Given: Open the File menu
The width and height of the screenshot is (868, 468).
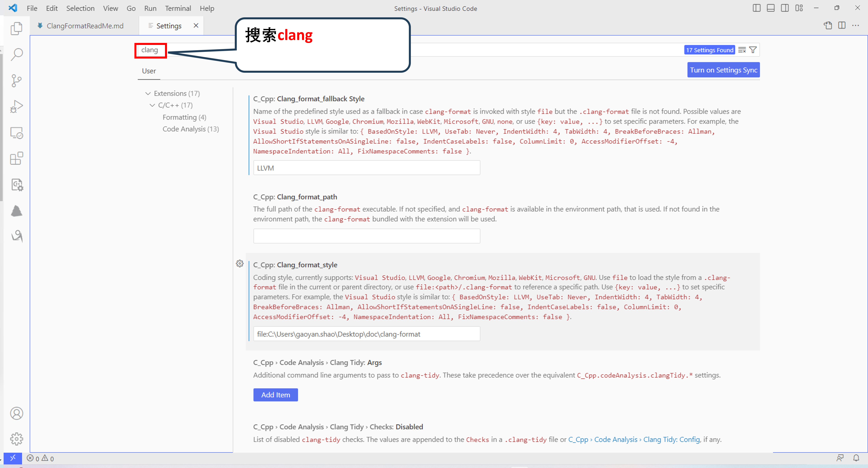Looking at the screenshot, I should pos(32,8).
